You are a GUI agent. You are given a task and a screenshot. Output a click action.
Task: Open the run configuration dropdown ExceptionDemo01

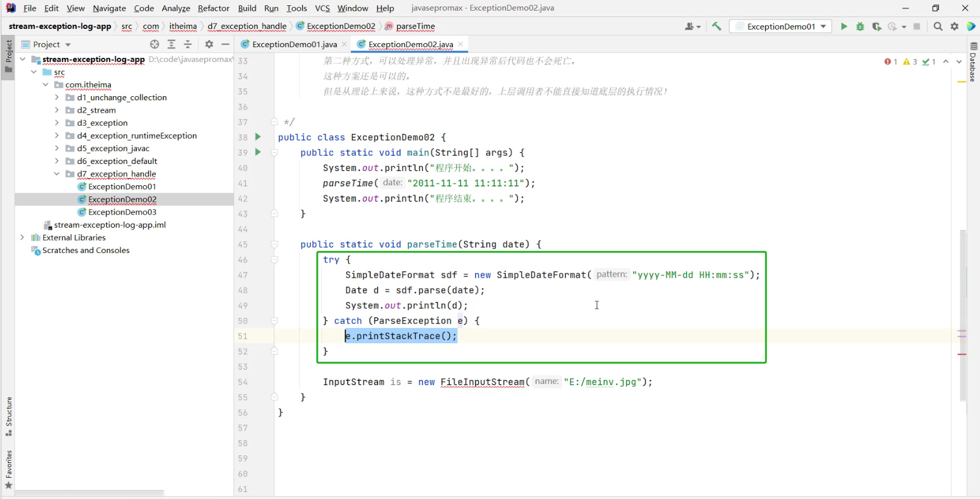pos(781,27)
